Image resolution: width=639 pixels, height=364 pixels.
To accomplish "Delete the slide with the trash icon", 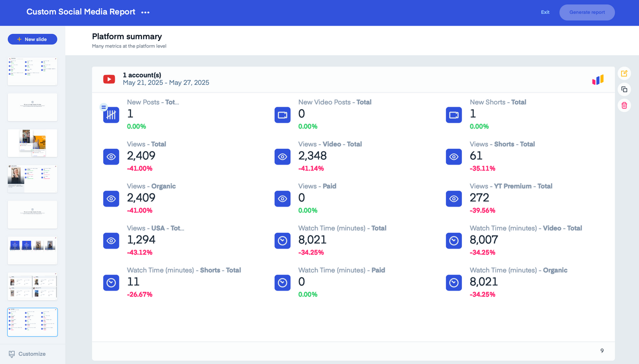I will pos(624,105).
